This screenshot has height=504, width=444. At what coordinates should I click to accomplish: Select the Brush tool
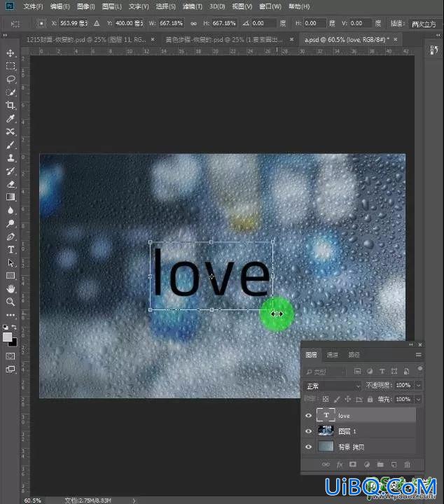pyautogui.click(x=11, y=145)
